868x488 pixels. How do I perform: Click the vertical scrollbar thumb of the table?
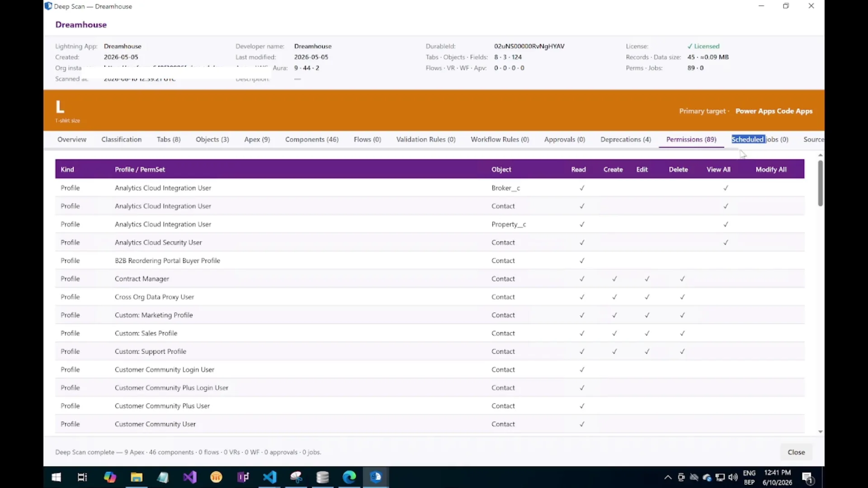pyautogui.click(x=821, y=183)
